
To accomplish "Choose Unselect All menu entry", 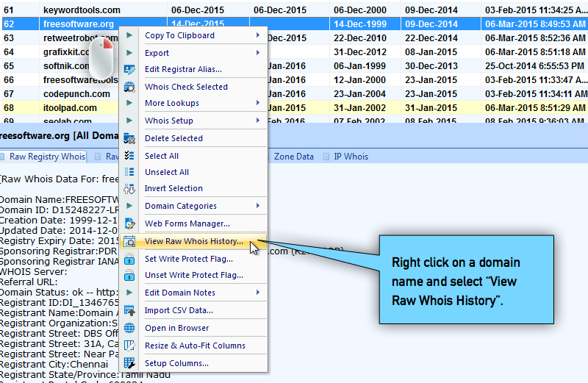I will (167, 172).
